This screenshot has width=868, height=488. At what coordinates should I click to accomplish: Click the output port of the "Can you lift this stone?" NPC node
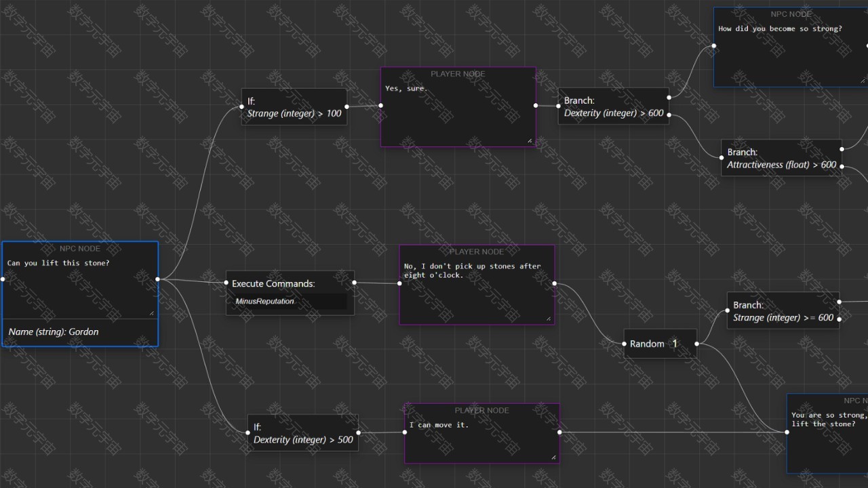(x=158, y=279)
